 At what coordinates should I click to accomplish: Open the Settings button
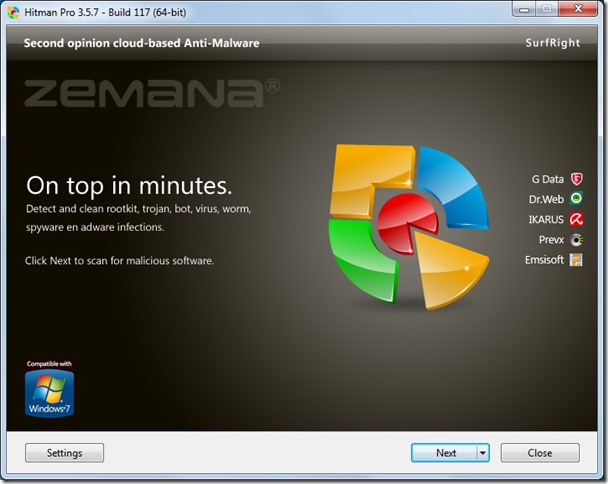coord(64,453)
